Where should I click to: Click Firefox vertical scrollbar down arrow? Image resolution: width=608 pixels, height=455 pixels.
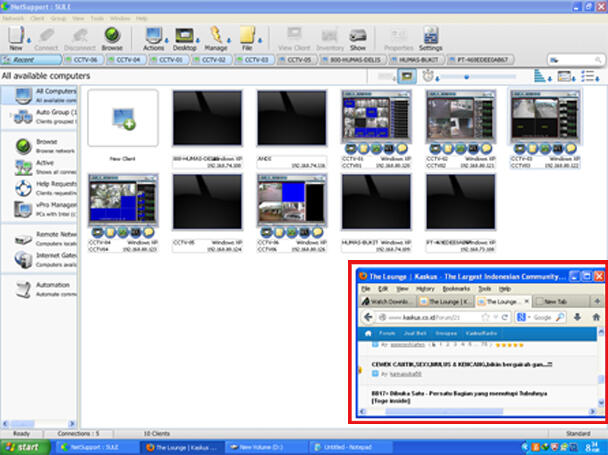601,403
